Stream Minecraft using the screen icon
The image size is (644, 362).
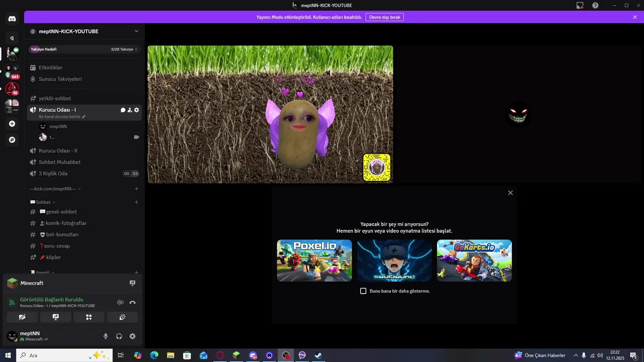coord(132,283)
